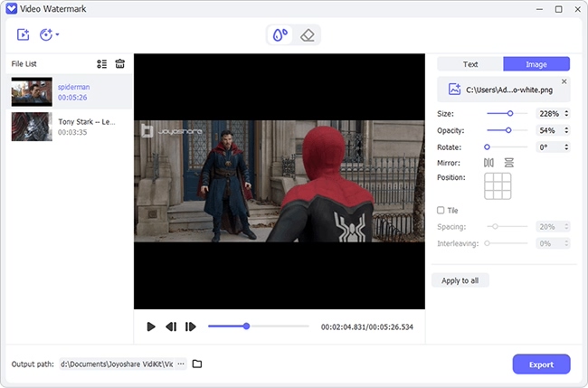Mirror the watermark horizontally
The image size is (588, 388).
[488, 163]
